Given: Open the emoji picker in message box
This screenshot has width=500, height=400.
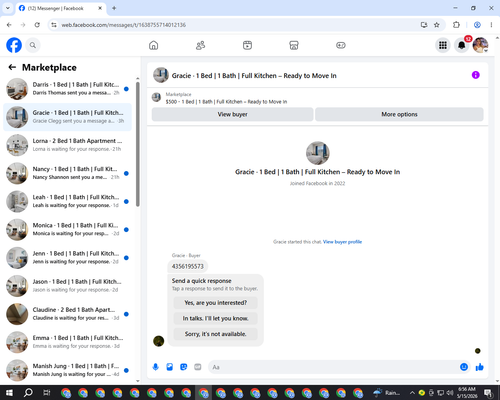Looking at the screenshot, I should pyautogui.click(x=464, y=367).
